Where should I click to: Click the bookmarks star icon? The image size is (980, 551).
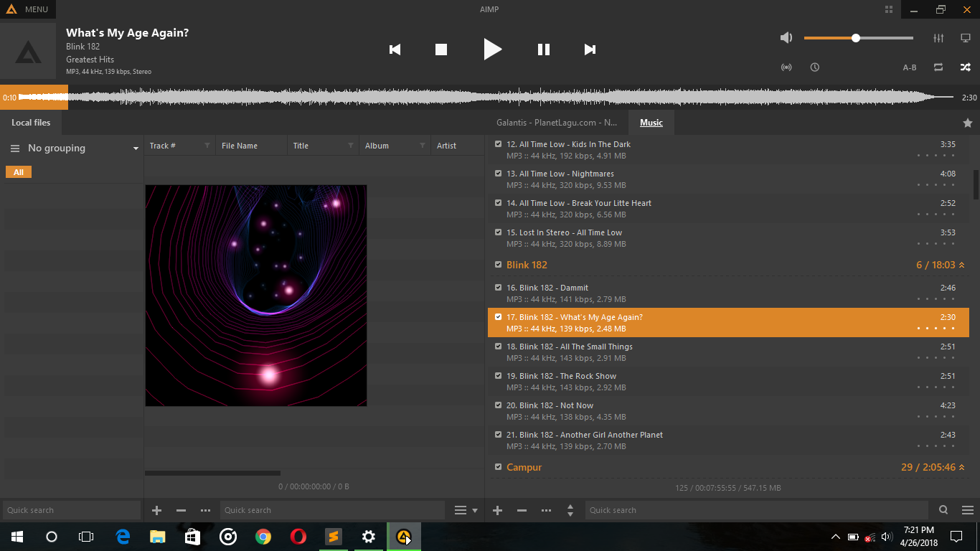968,123
